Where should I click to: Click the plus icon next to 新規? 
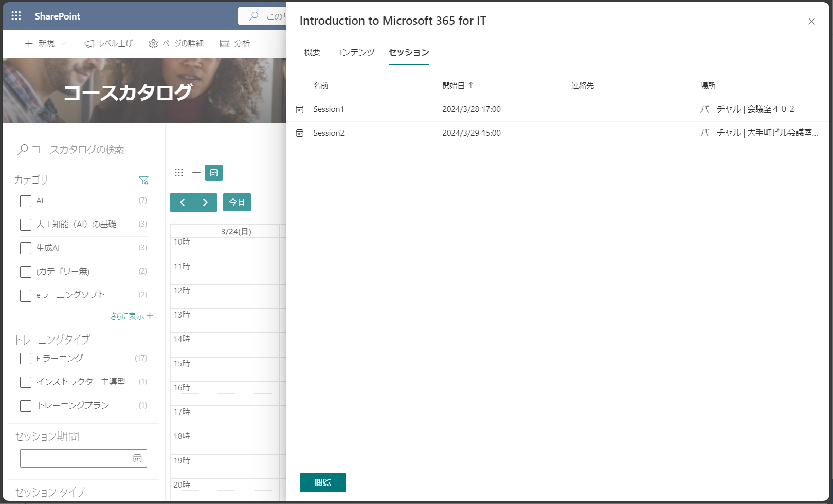(x=29, y=43)
